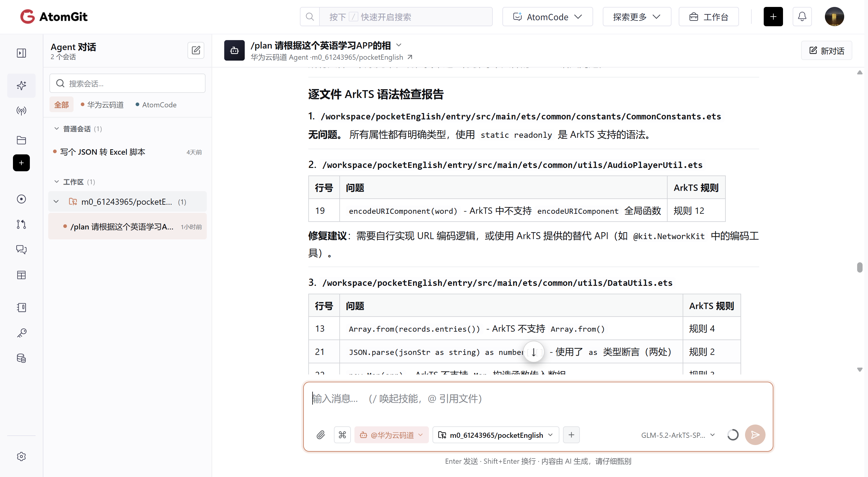Image resolution: width=868 pixels, height=477 pixels.
Task: Click the AudioPlayerUtil.ets file path
Action: pos(512,165)
